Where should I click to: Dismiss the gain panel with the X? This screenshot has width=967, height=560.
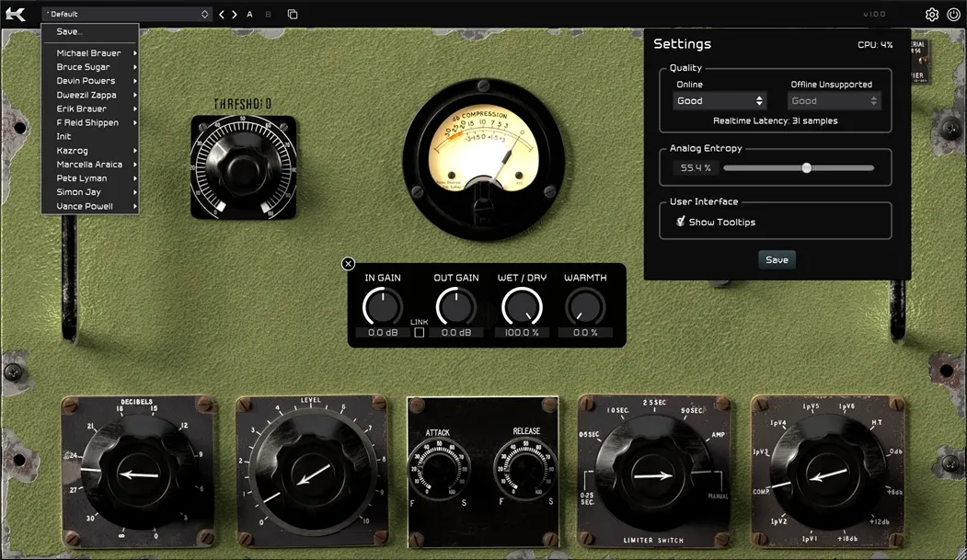point(348,264)
